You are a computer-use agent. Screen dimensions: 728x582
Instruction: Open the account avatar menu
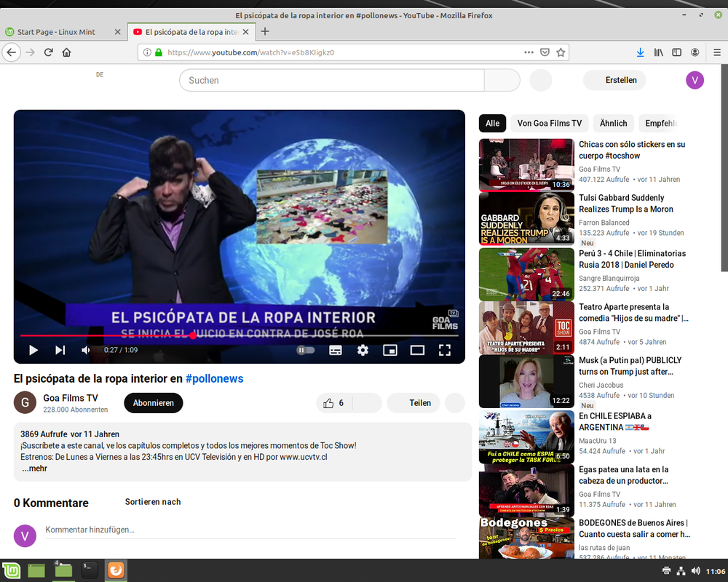(695, 80)
